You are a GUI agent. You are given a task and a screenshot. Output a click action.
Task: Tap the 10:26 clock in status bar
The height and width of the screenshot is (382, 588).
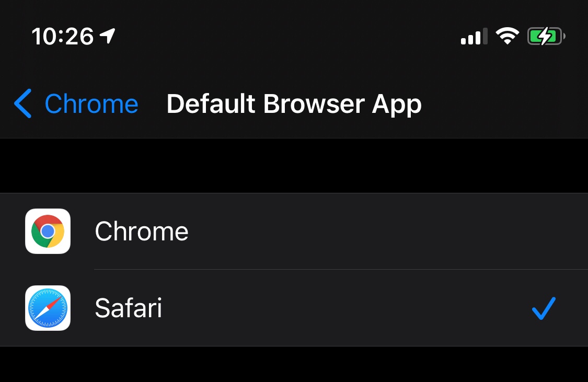click(x=63, y=37)
